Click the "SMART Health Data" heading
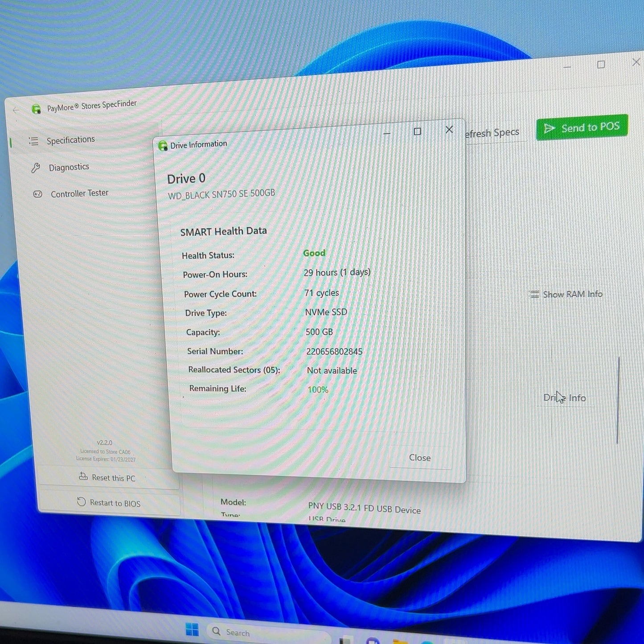The width and height of the screenshot is (644, 644). (x=224, y=231)
